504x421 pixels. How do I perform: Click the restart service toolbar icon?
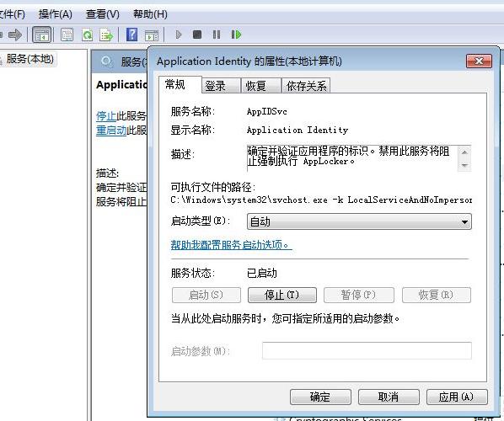[x=236, y=35]
